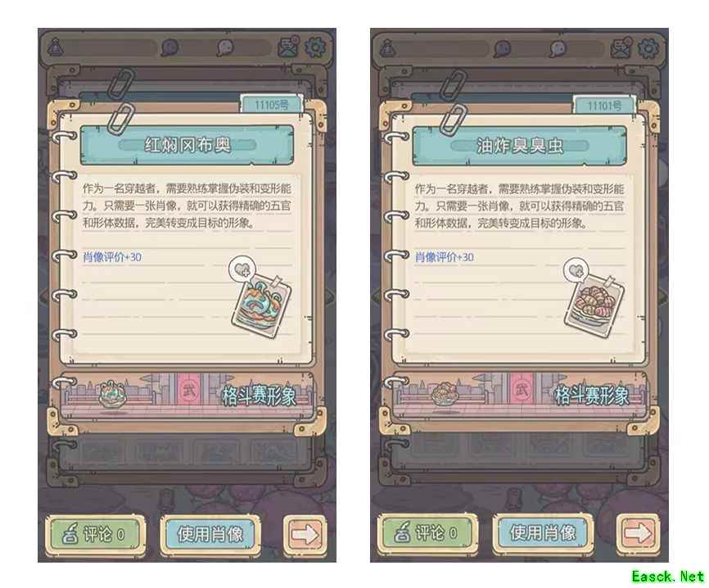The height and width of the screenshot is (588, 709).
Task: Tap heart-plus like bubble on 红焖冈布奥 card
Action: coord(240,269)
